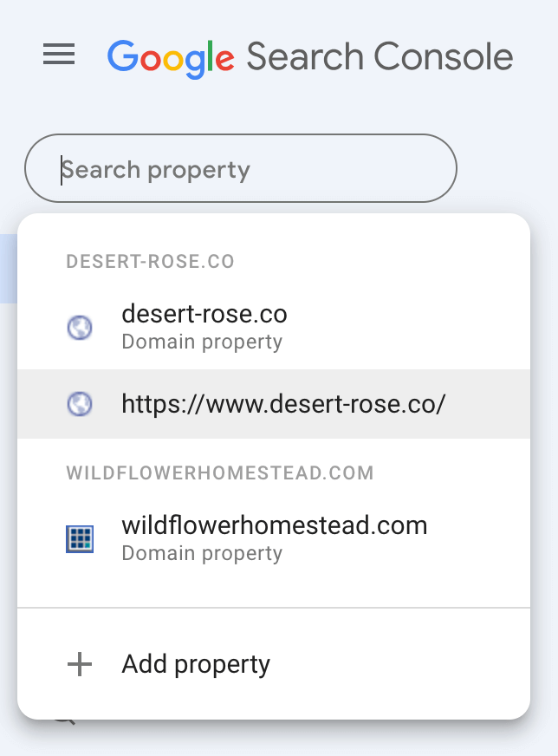
Task: Click the plus icon beside Add property
Action: (80, 665)
